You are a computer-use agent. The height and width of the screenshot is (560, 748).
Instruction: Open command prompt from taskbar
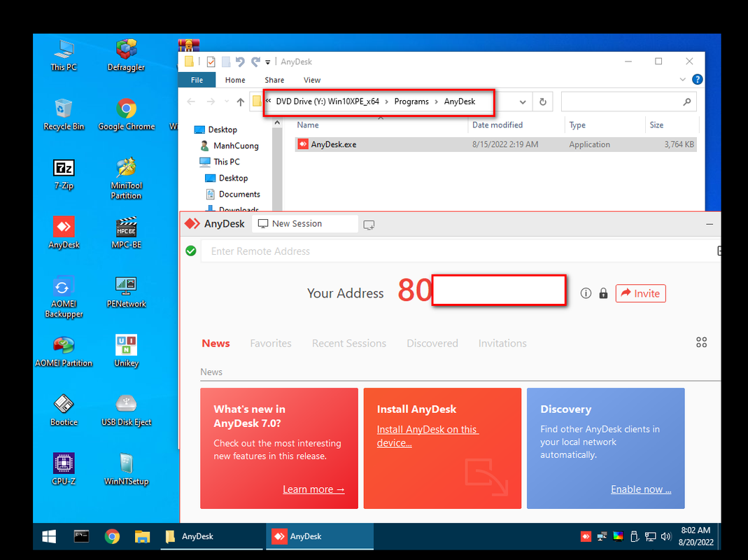coord(81,537)
